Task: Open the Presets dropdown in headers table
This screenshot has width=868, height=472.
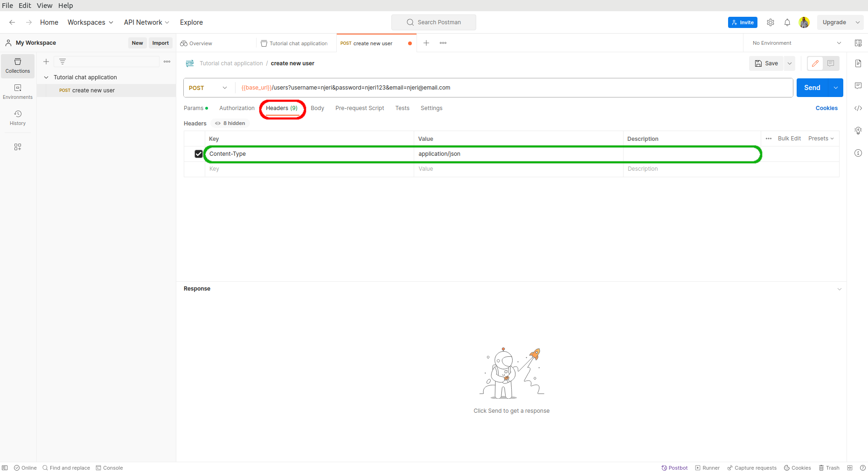Action: point(821,139)
